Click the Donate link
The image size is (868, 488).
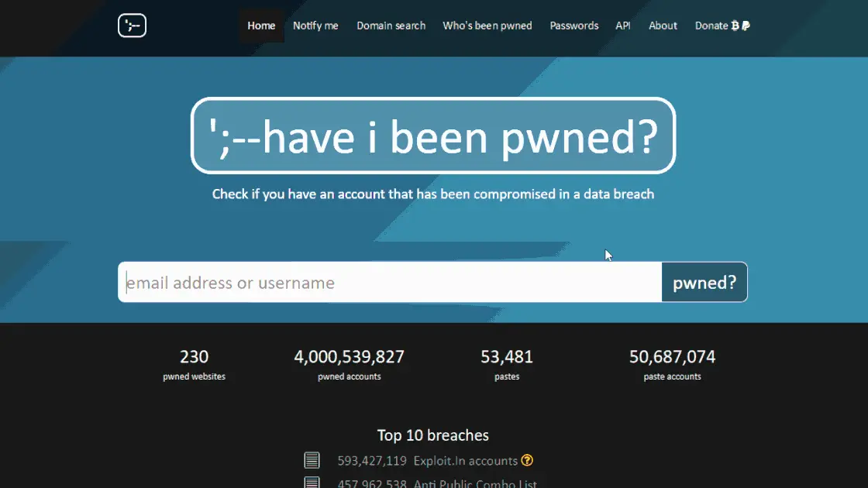click(x=711, y=26)
